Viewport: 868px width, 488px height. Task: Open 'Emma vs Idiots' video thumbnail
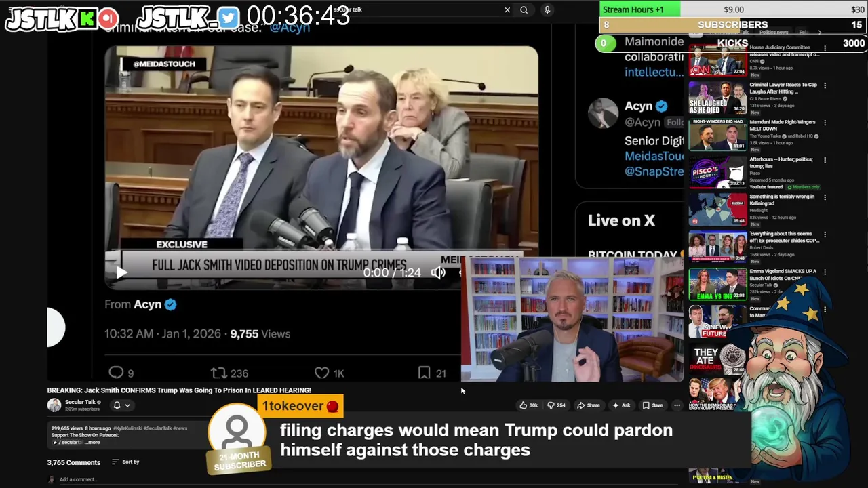pyautogui.click(x=717, y=284)
